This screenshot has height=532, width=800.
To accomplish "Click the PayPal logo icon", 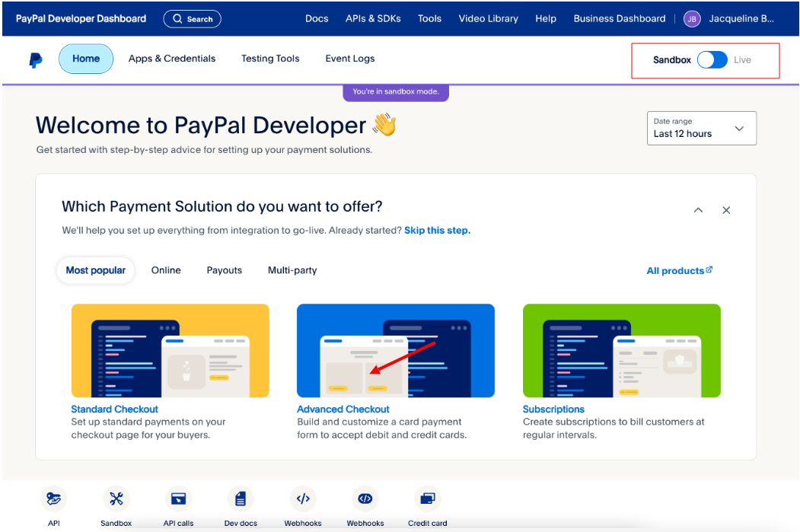I will 35,59.
